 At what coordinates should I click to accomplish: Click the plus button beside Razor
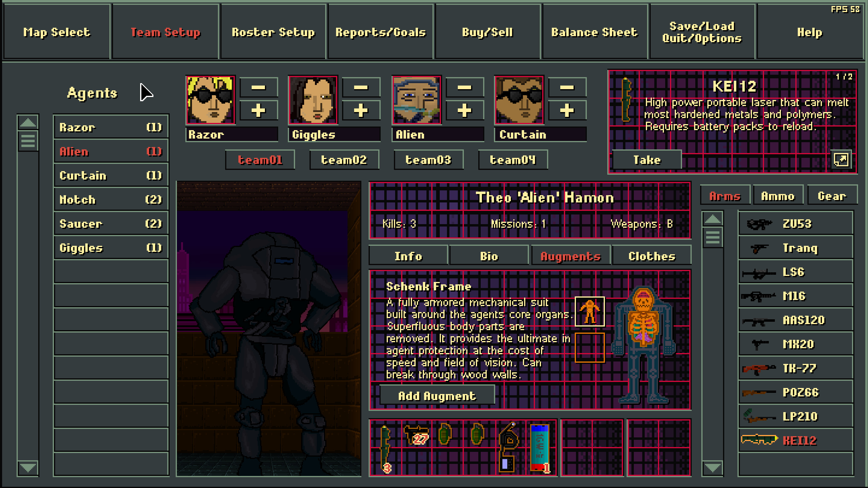click(x=259, y=111)
